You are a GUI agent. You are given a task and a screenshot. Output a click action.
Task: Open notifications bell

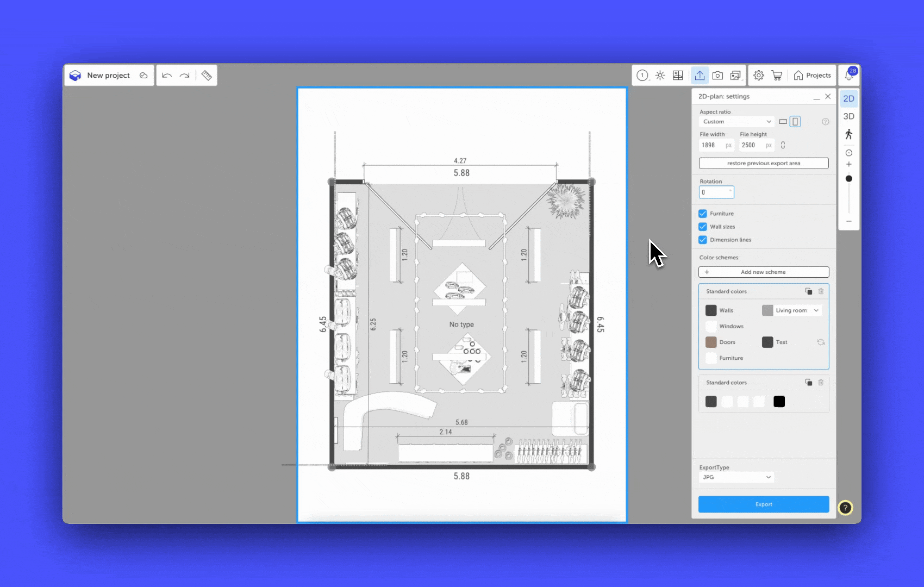coord(849,76)
